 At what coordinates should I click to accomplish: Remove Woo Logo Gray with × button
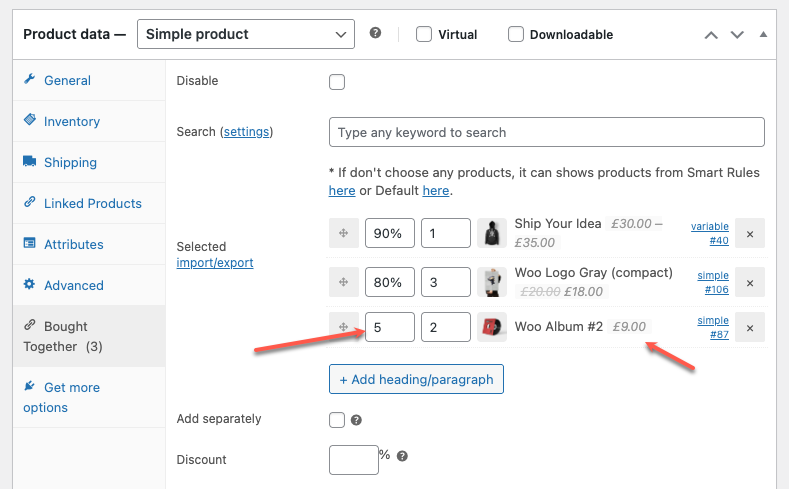750,282
